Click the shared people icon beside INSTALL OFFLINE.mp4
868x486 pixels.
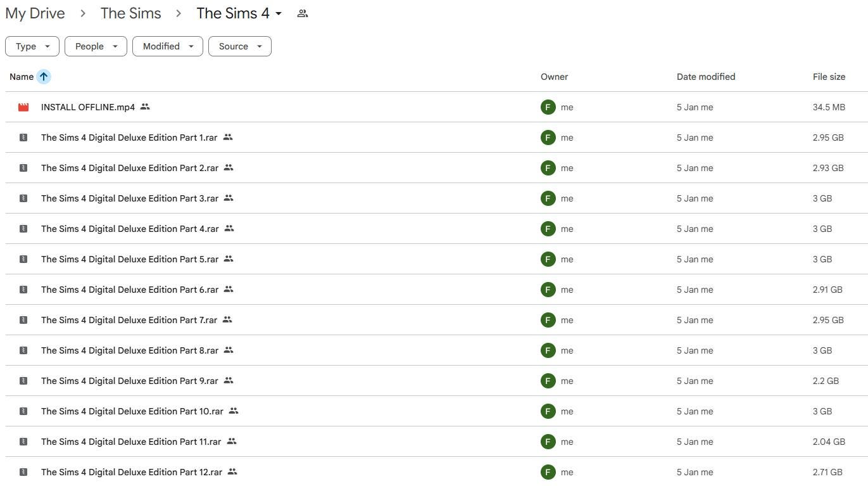point(144,106)
